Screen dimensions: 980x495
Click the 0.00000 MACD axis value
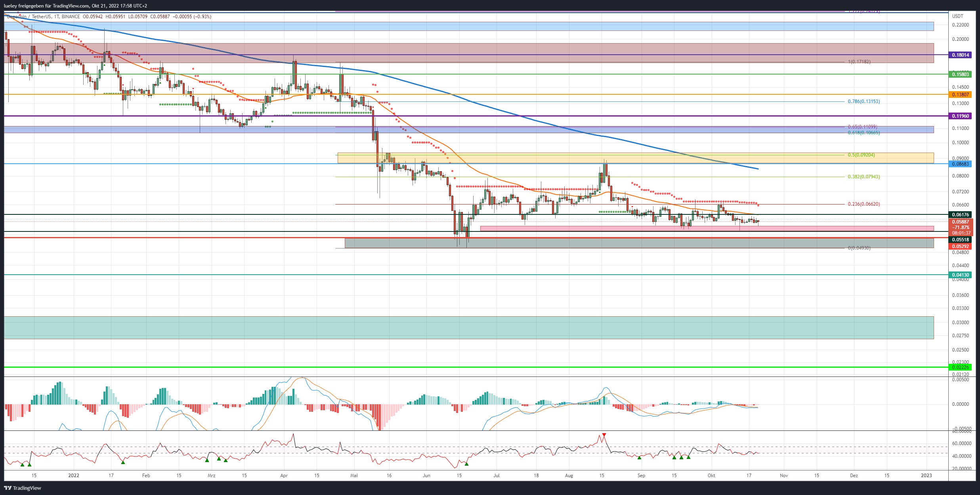pos(960,404)
